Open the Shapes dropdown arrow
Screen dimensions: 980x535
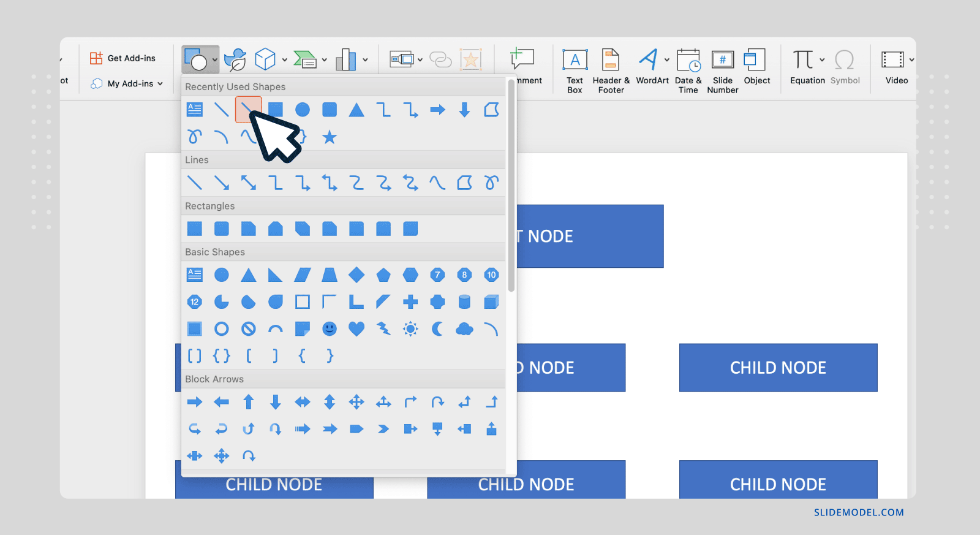coord(215,60)
